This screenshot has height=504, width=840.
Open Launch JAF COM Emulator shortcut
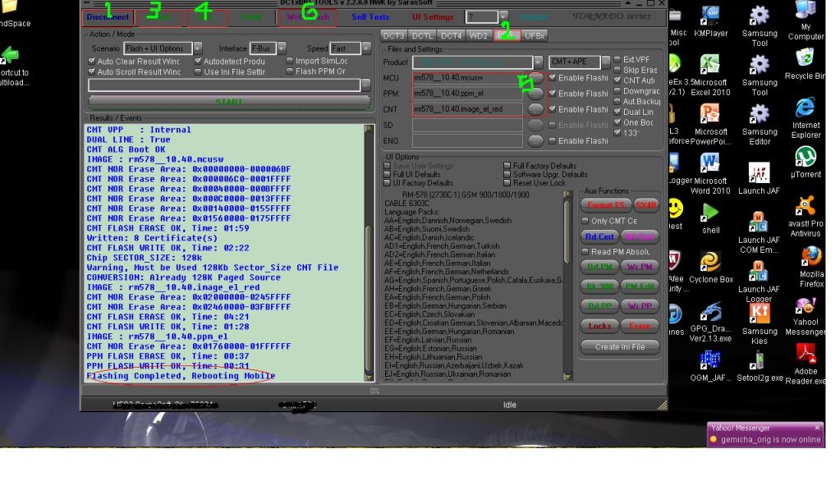pyautogui.click(x=759, y=232)
